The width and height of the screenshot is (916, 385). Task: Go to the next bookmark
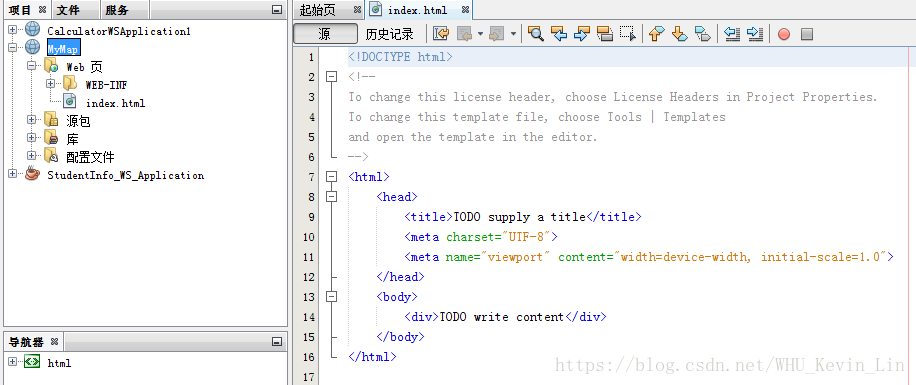tap(679, 34)
